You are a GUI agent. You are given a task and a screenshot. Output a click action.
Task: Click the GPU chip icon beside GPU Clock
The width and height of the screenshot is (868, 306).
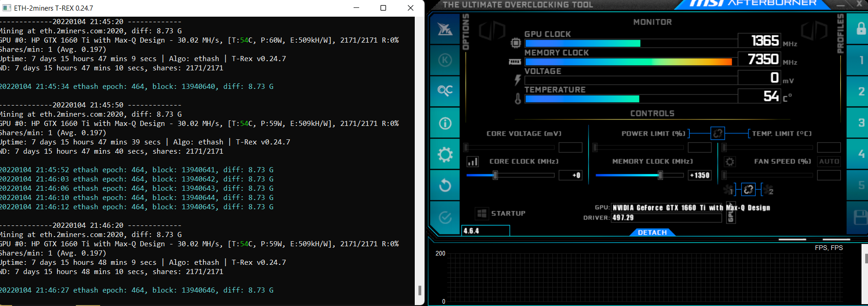(515, 43)
